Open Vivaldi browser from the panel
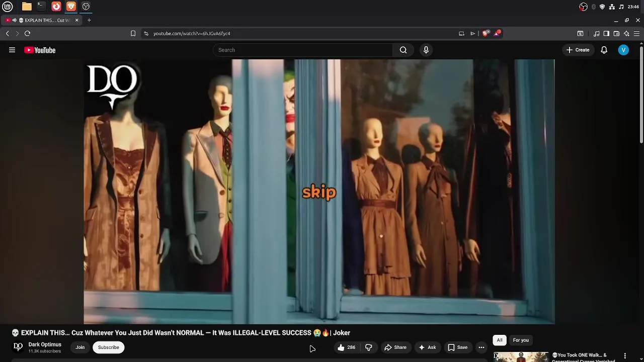644x362 pixels. click(56, 7)
